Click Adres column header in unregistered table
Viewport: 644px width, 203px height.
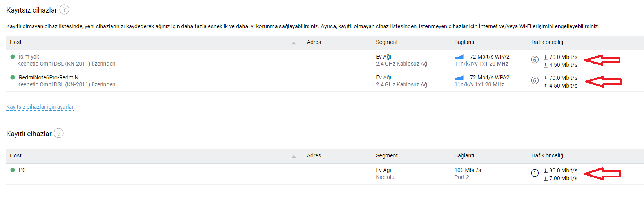(x=314, y=42)
